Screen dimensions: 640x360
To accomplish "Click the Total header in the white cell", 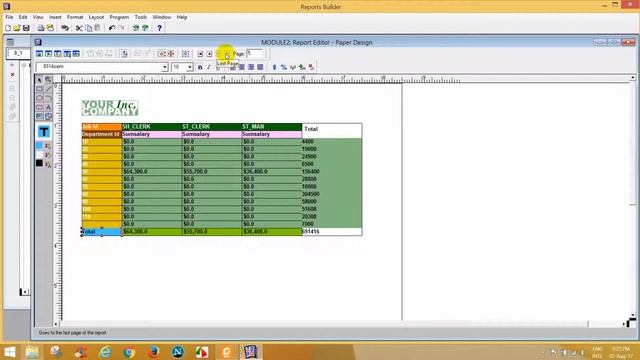I will pos(311,129).
